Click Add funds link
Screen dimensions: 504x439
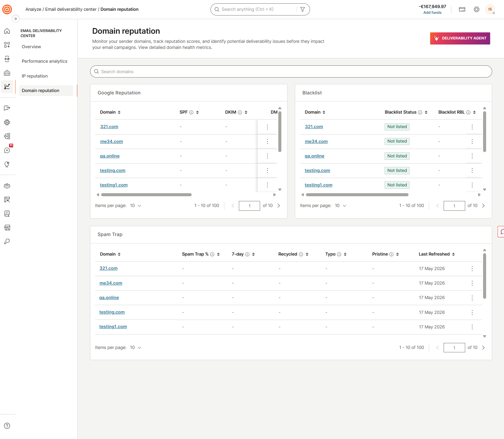(x=432, y=13)
